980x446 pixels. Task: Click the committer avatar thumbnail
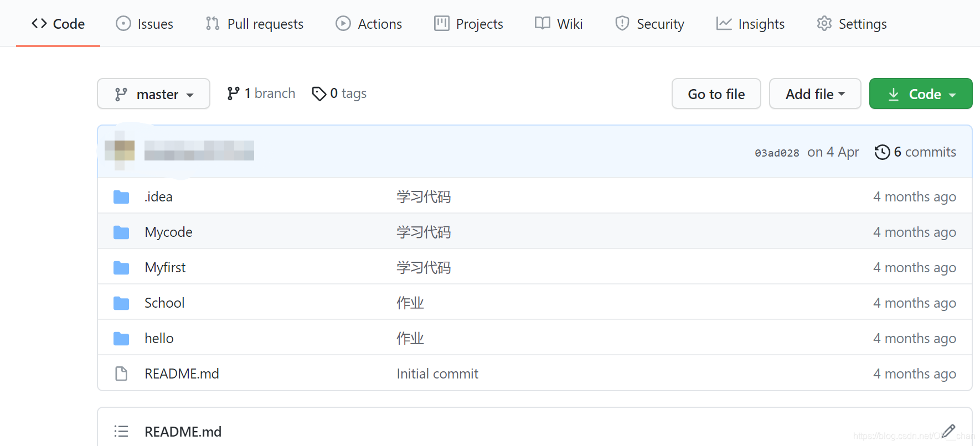click(120, 151)
